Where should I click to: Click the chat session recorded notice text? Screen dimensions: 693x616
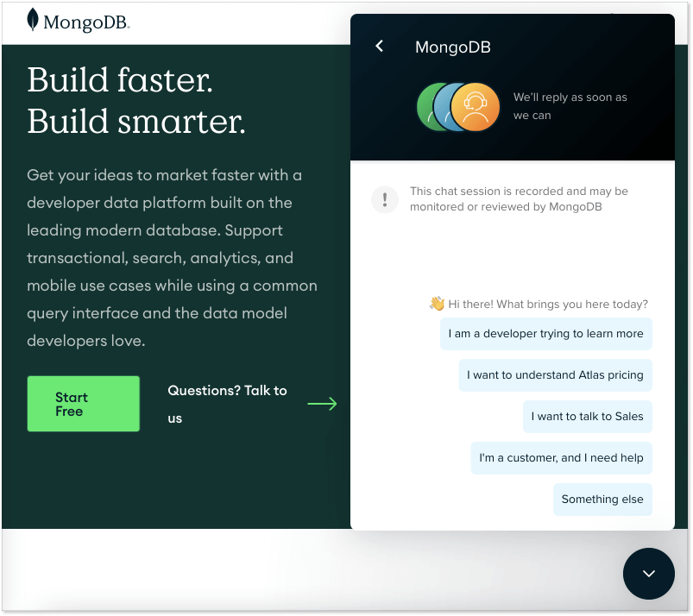[519, 198]
